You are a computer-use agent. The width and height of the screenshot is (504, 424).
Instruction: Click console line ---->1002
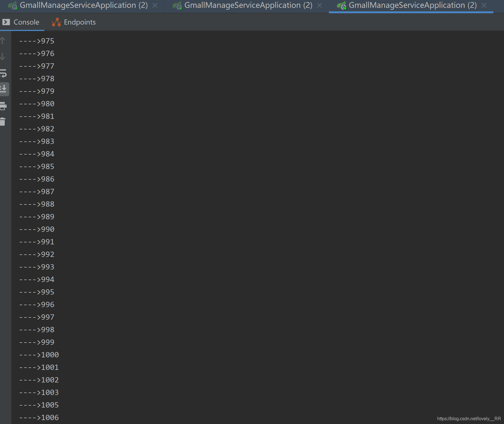pos(39,380)
